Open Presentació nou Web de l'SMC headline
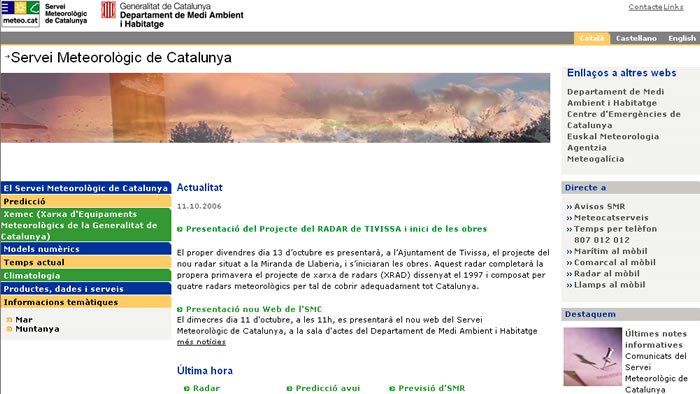 [254, 309]
